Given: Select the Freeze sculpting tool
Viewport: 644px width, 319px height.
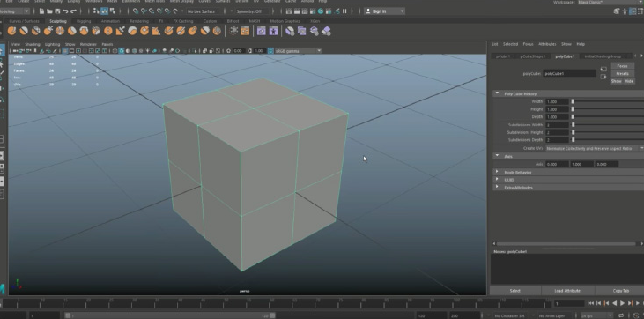Looking at the screenshot, I should point(217,31).
